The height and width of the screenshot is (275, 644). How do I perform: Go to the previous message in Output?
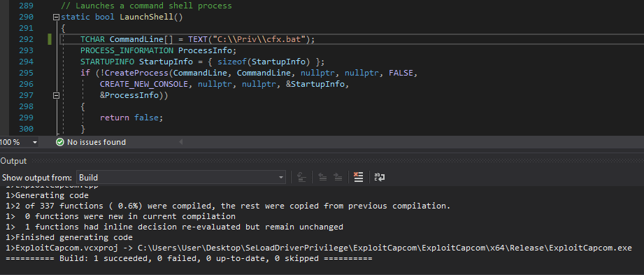(x=323, y=178)
